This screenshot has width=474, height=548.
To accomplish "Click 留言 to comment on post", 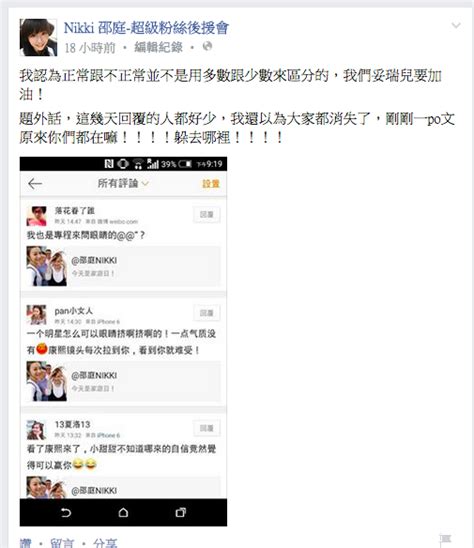I will pos(62,543).
